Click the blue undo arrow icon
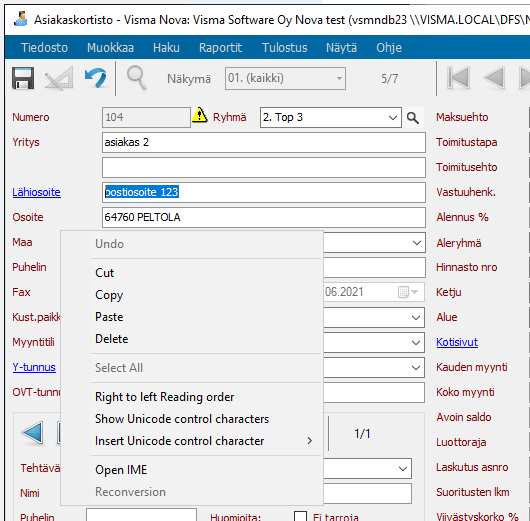This screenshot has width=530, height=521. [x=96, y=78]
